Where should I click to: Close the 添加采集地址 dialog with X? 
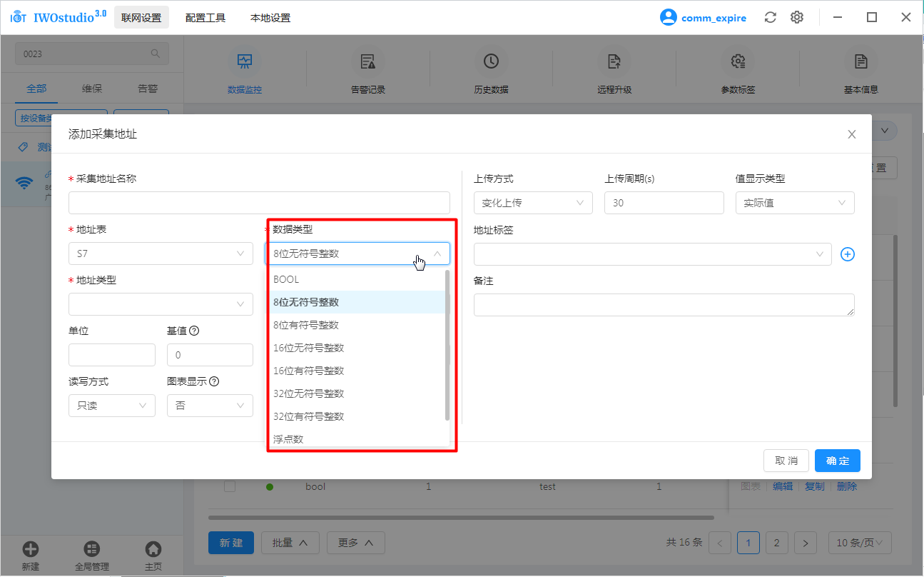(x=851, y=134)
